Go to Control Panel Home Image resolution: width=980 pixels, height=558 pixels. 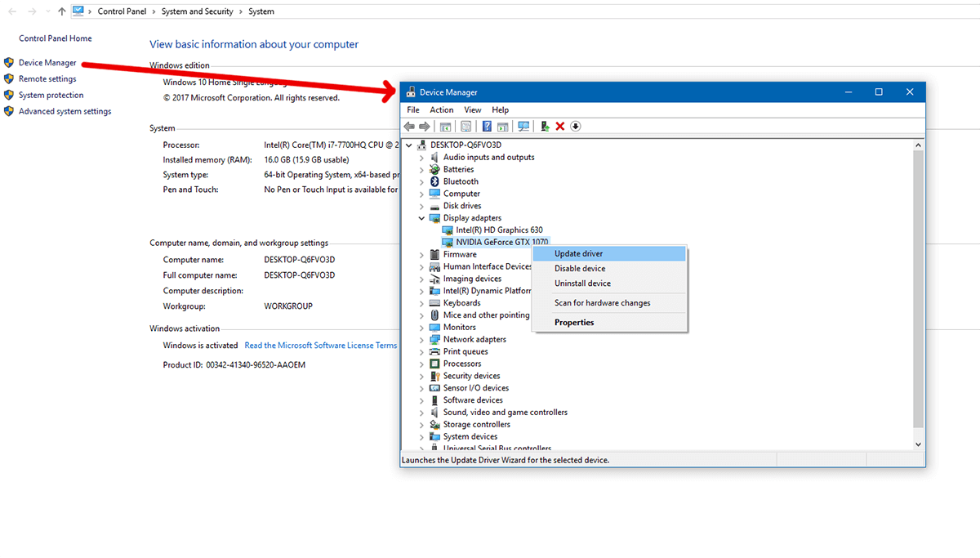[56, 38]
